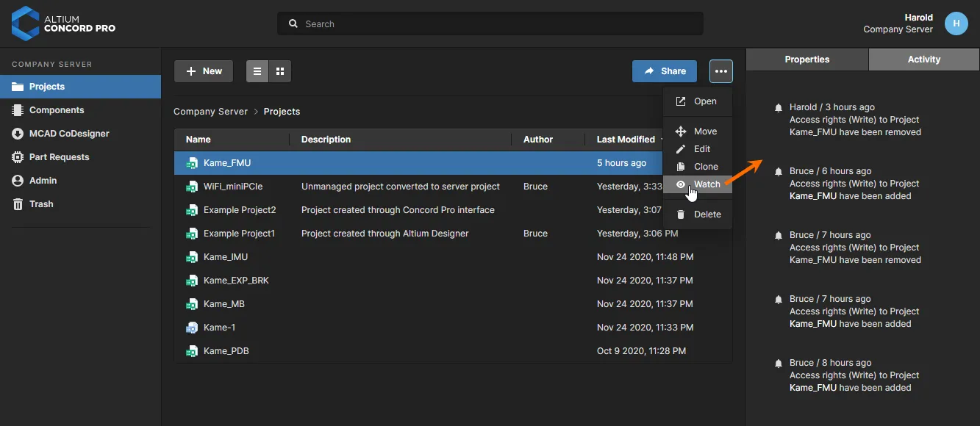Sort by Last Modified column
Viewport: 980px width, 426px height.
tap(626, 140)
